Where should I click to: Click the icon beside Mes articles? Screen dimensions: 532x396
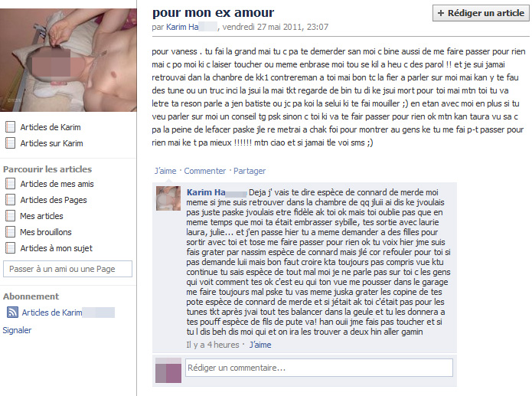click(10, 216)
